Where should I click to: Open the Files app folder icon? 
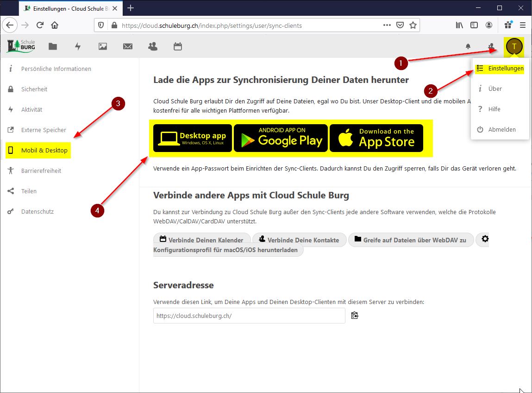(53, 46)
